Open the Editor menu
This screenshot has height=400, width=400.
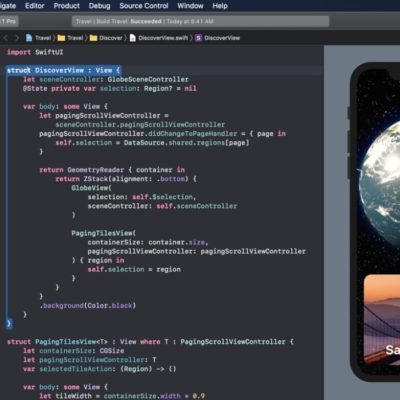pos(35,6)
